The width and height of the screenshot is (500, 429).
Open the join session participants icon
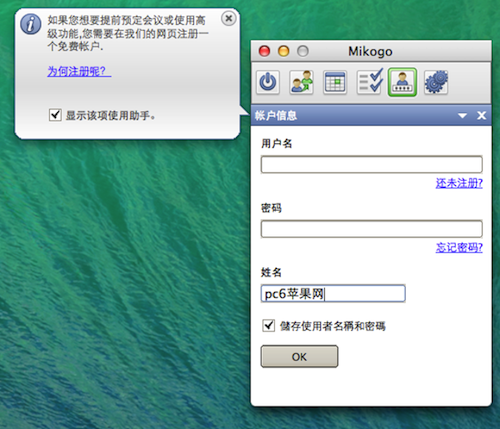[301, 82]
